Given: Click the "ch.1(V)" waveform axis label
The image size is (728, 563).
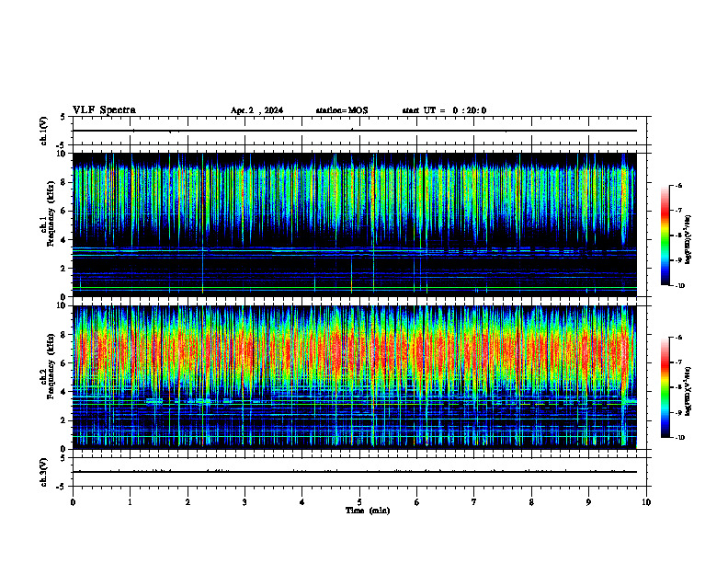Looking at the screenshot, I should (44, 131).
